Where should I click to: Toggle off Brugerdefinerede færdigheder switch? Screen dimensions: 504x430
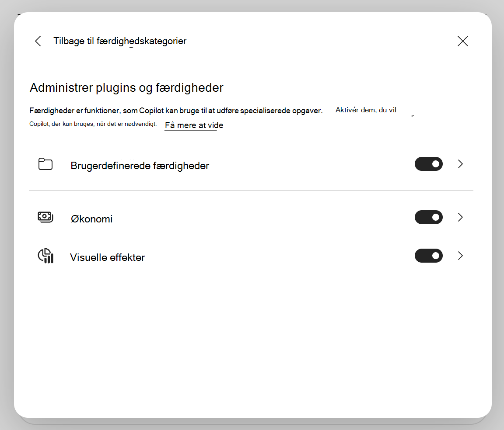click(428, 164)
